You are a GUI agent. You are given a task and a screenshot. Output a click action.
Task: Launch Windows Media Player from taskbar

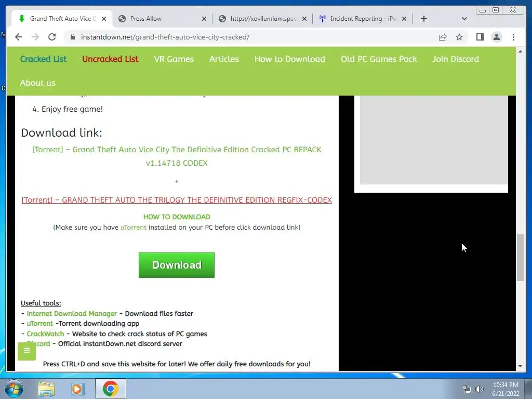(77, 389)
